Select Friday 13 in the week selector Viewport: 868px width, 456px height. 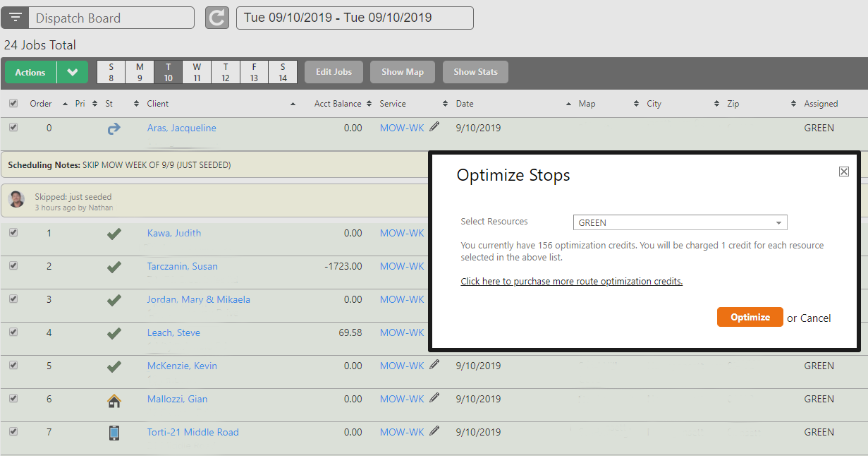click(254, 71)
